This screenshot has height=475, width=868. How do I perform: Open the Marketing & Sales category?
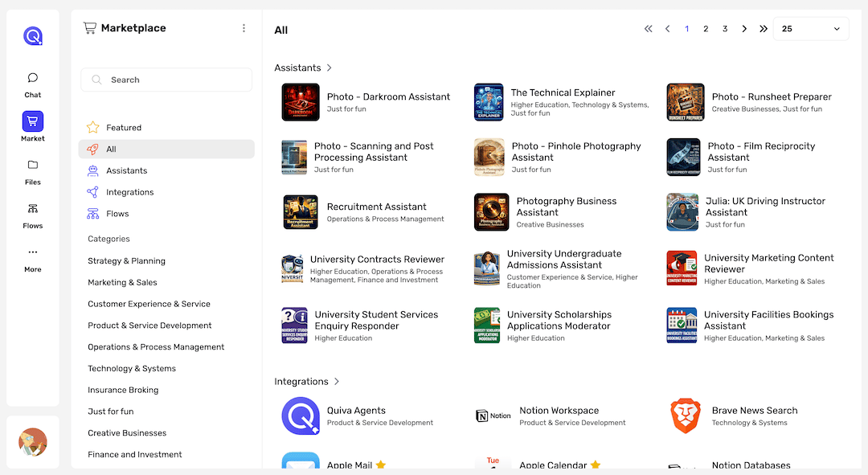coord(122,282)
